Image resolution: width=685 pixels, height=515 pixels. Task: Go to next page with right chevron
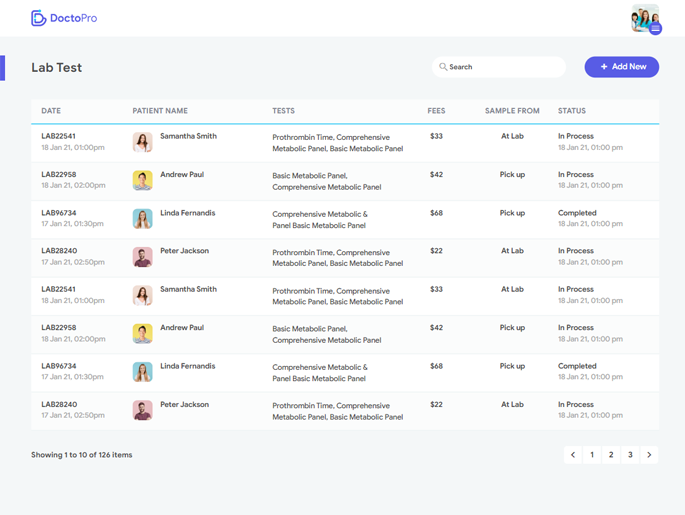tap(649, 455)
